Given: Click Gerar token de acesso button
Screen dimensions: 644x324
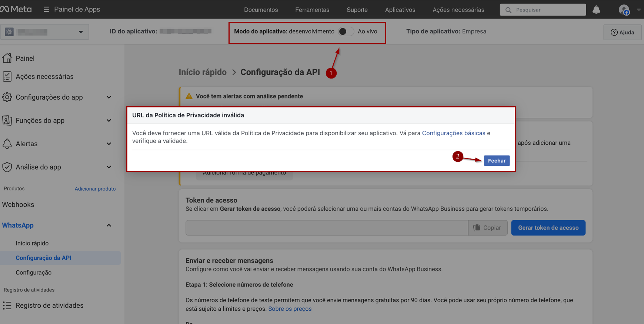Looking at the screenshot, I should 548,228.
